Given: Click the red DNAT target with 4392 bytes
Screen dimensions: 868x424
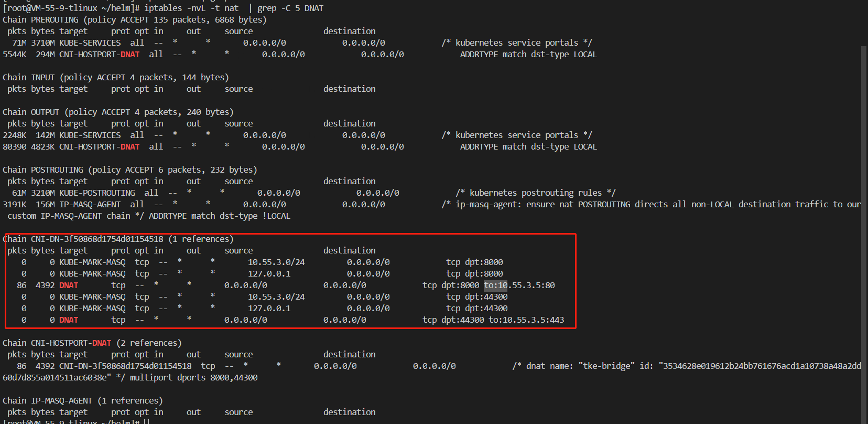Looking at the screenshot, I should [x=68, y=285].
